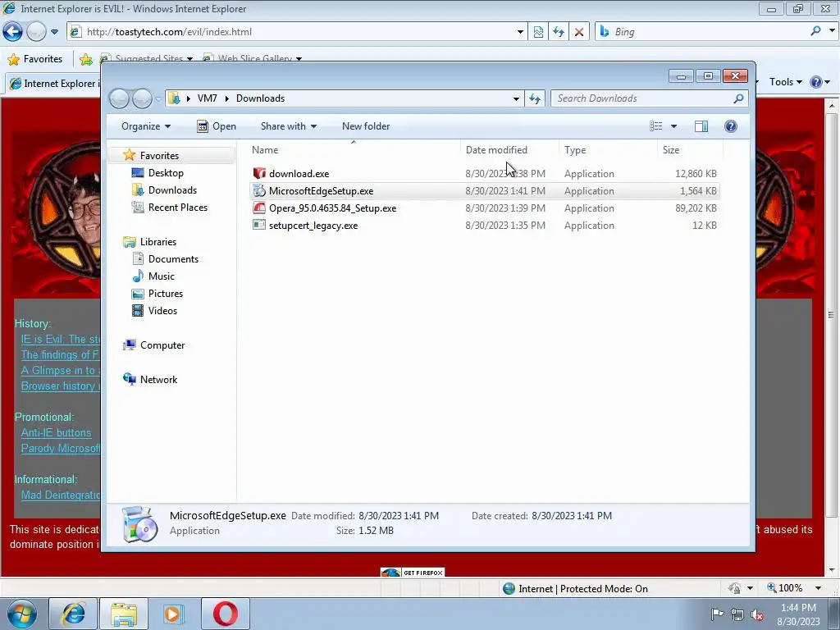Click Add to Favorites bar icon

(x=85, y=59)
